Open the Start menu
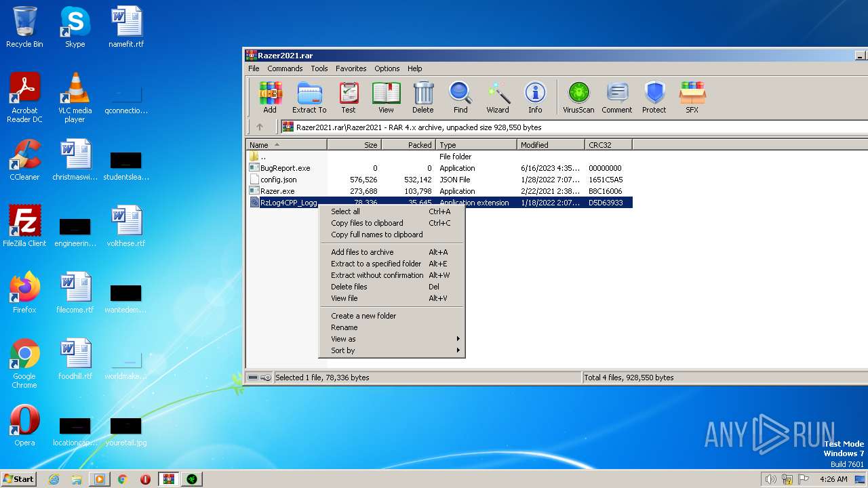The height and width of the screenshot is (488, 868). click(18, 479)
